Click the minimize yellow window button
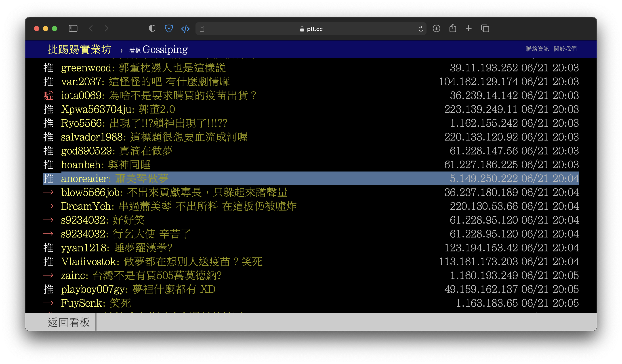Screen dimensions: 622x364 [x=46, y=29]
